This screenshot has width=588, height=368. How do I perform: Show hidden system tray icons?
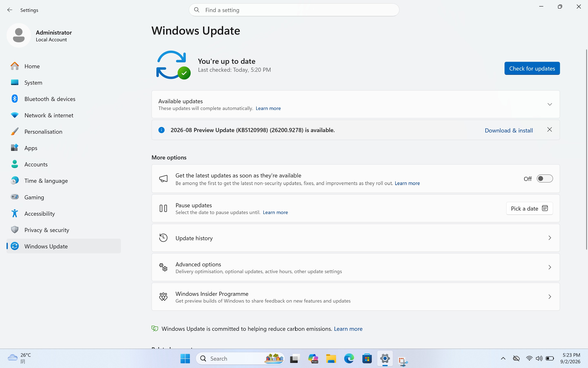(503, 358)
